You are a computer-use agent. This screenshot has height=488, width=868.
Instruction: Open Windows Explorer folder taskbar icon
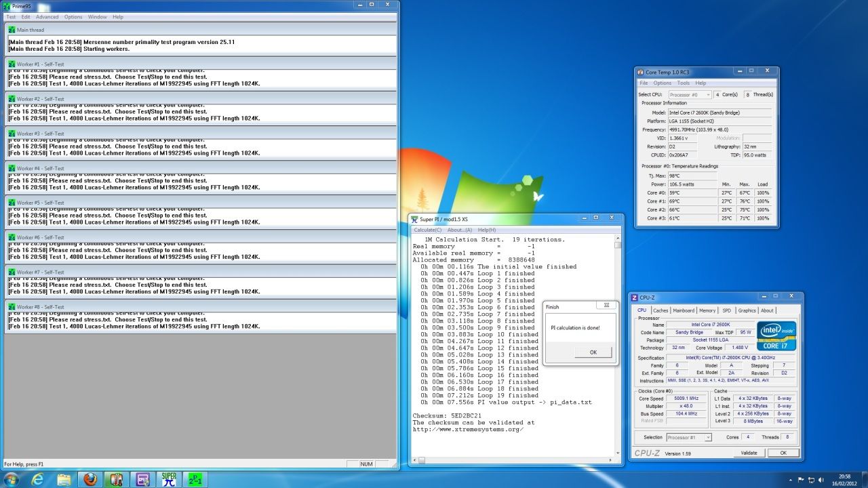(64, 479)
